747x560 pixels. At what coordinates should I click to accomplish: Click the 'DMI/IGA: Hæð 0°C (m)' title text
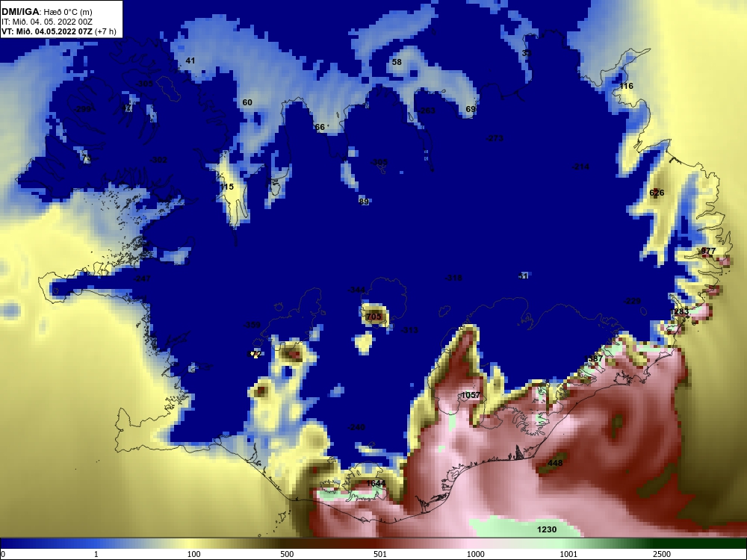46,12
